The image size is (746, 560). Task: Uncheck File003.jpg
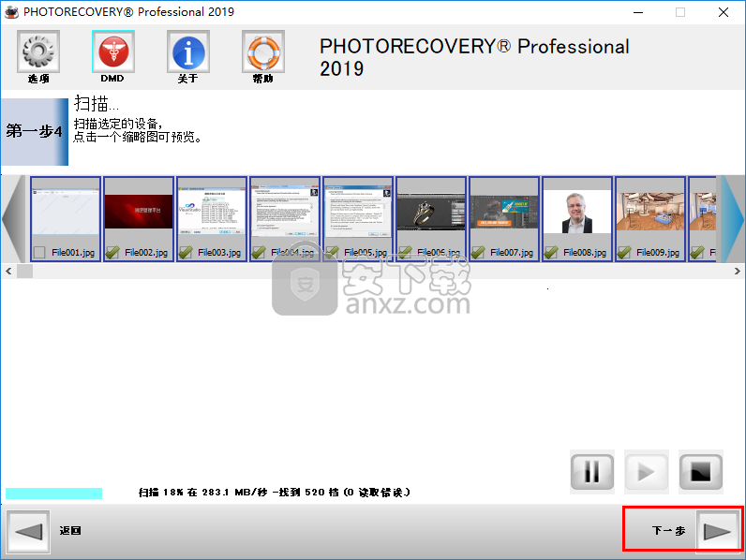tap(186, 252)
